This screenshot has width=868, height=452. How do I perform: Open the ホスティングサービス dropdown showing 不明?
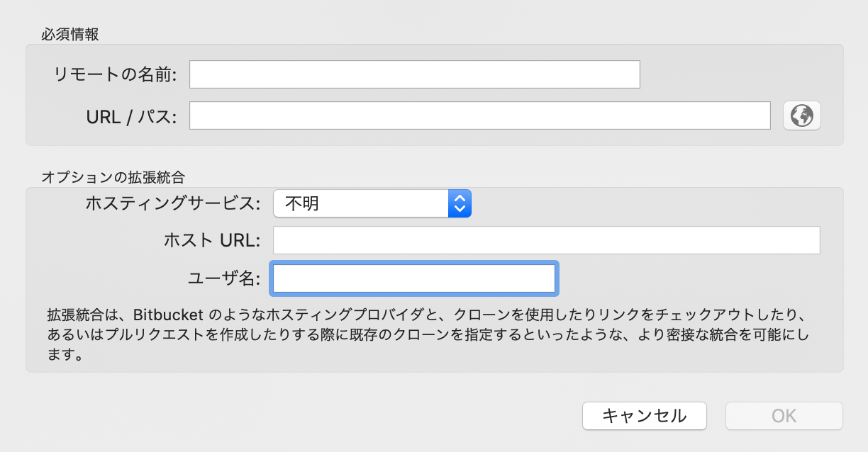(x=372, y=204)
